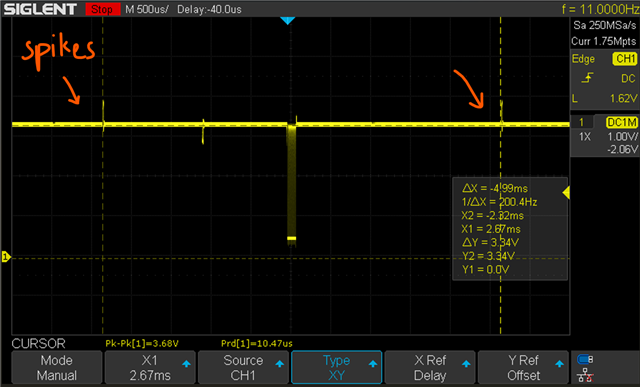Viewport: 640px width, 387px height.
Task: Click the Delay:-40.0us readout
Action: pyautogui.click(x=209, y=9)
